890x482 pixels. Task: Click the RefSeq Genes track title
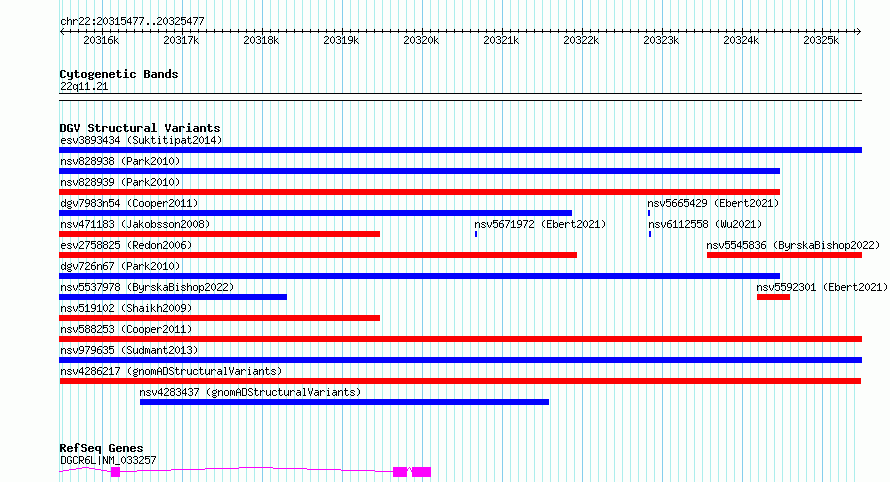coord(101,448)
